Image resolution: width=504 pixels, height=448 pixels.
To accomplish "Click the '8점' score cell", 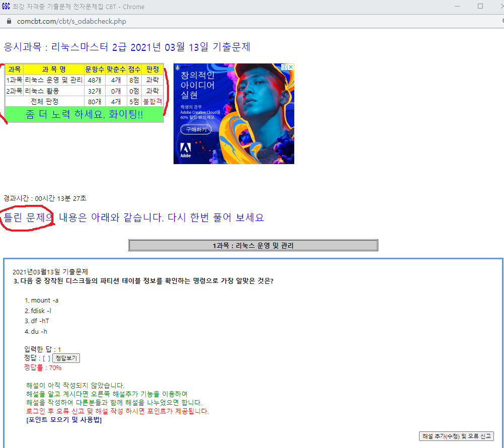I will [134, 80].
